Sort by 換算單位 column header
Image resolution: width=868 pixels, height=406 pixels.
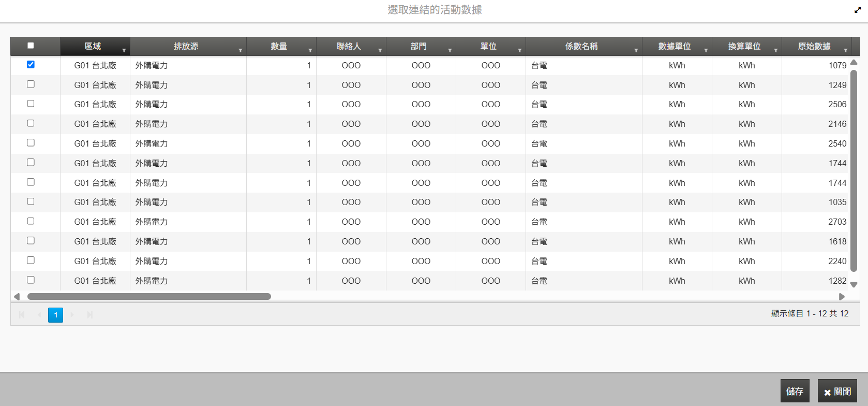744,46
